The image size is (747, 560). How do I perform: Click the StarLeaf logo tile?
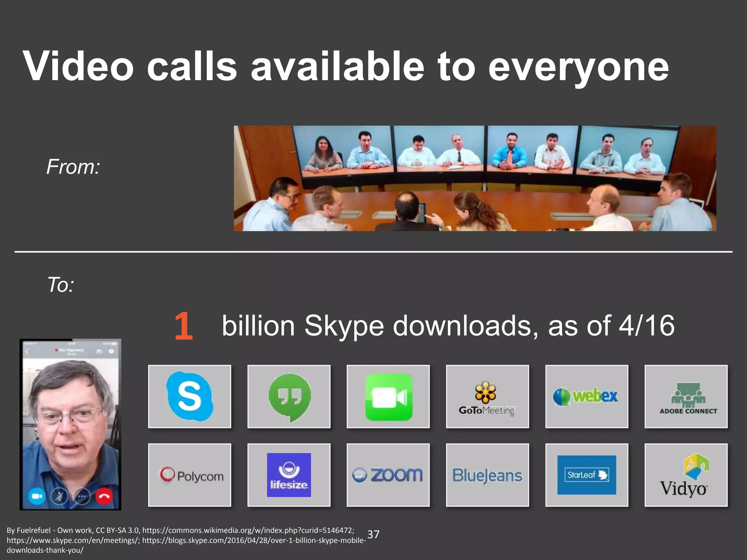click(x=587, y=475)
